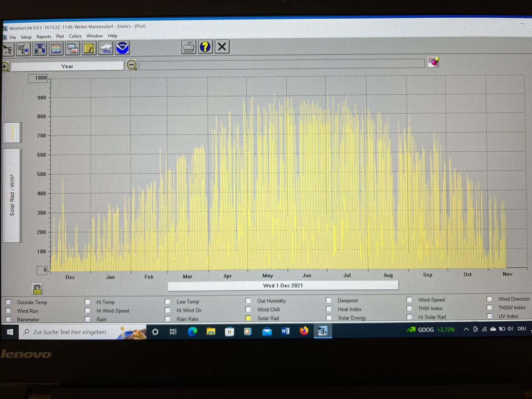Open the Colors menu
This screenshot has height=399, width=532.
(75, 36)
